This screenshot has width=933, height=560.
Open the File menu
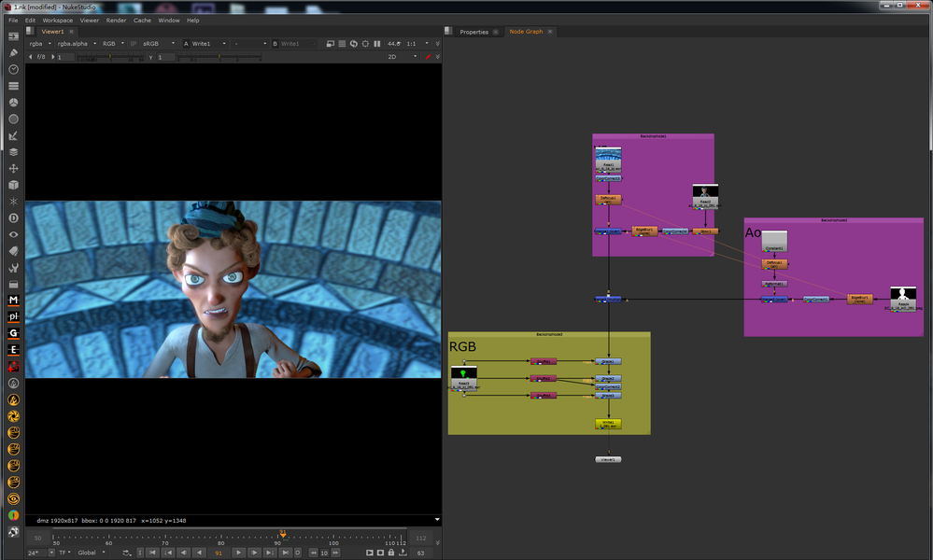click(13, 21)
